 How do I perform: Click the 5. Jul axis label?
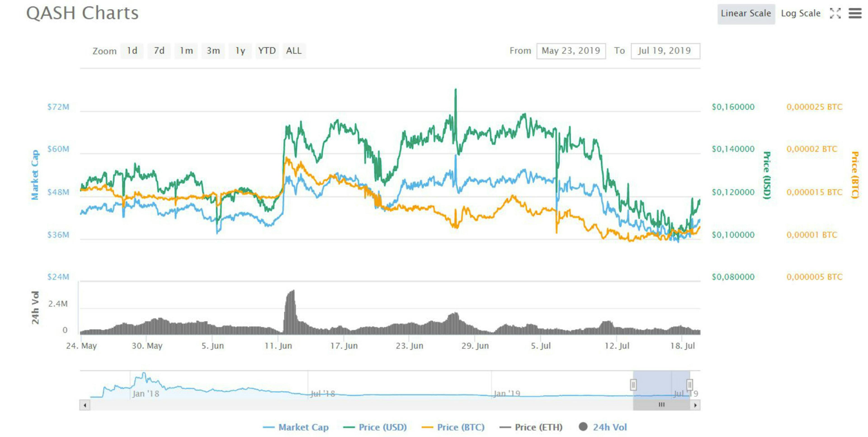point(541,346)
